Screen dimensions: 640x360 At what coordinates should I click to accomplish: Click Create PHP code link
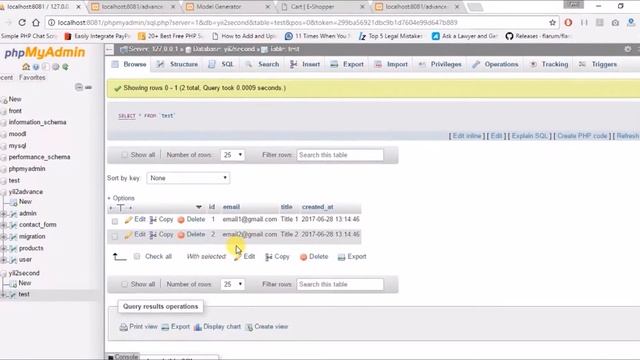pos(582,136)
